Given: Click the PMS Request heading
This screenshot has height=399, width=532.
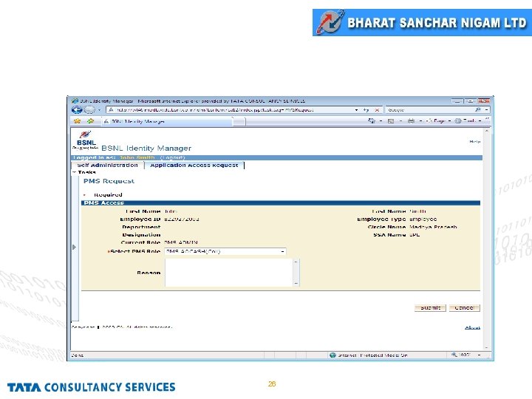Looking at the screenshot, I should pos(109,181).
